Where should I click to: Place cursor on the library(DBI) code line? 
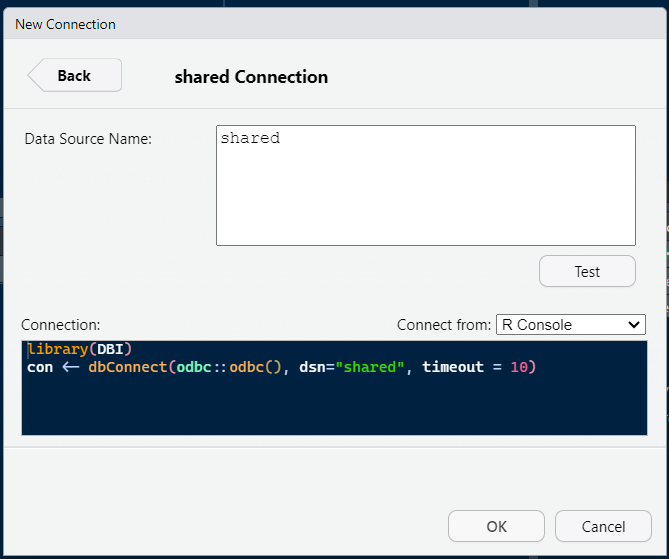click(80, 349)
